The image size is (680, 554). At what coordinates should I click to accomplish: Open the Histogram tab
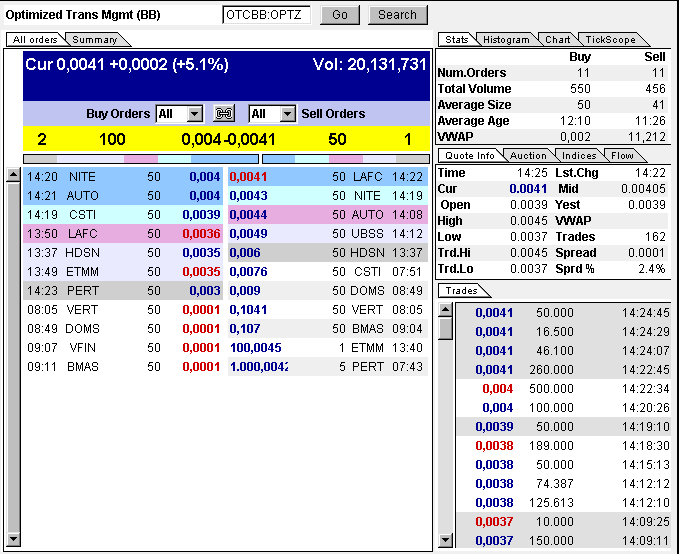click(x=506, y=40)
